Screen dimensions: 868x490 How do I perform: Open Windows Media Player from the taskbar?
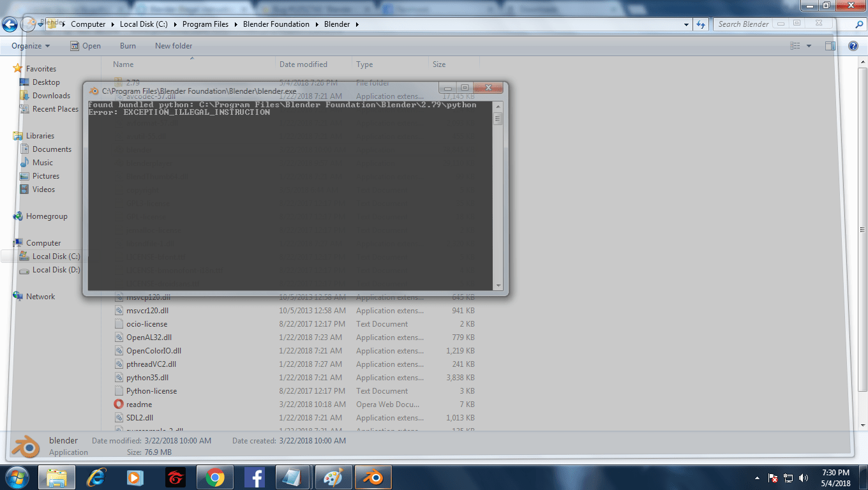coord(135,477)
